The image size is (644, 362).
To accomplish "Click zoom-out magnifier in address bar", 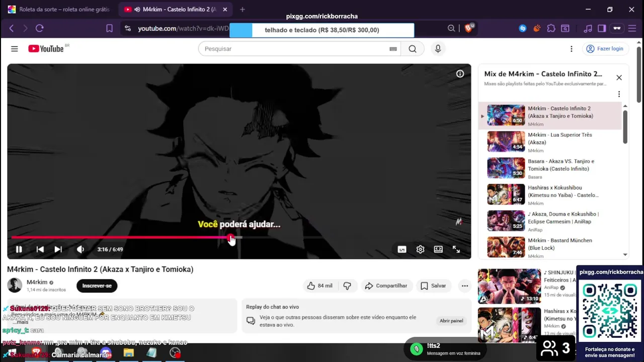I will [x=451, y=29].
